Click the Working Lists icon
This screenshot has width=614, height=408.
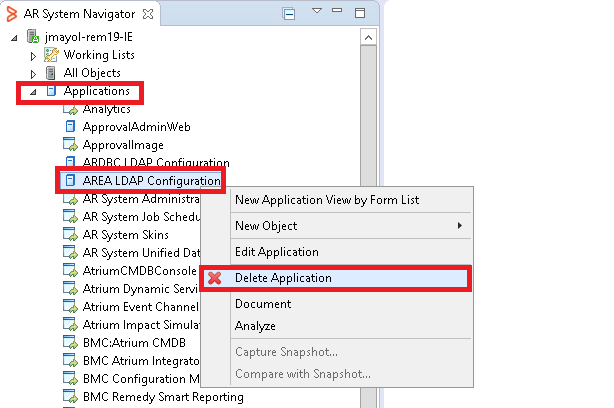tap(51, 55)
